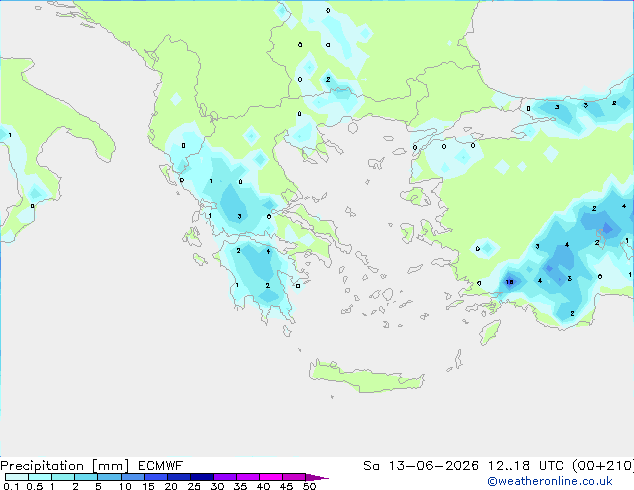The width and height of the screenshot is (634, 490).
Task: Click the '0.1' legend scale label
Action: point(11,486)
